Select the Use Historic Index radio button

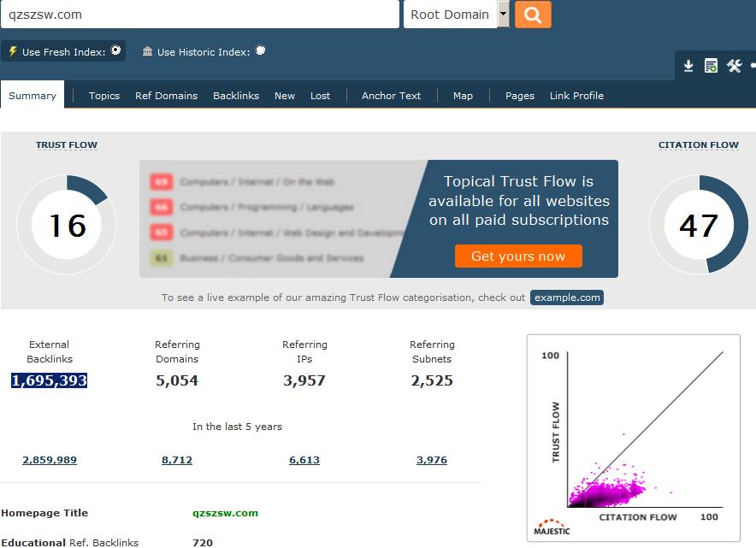coord(260,50)
